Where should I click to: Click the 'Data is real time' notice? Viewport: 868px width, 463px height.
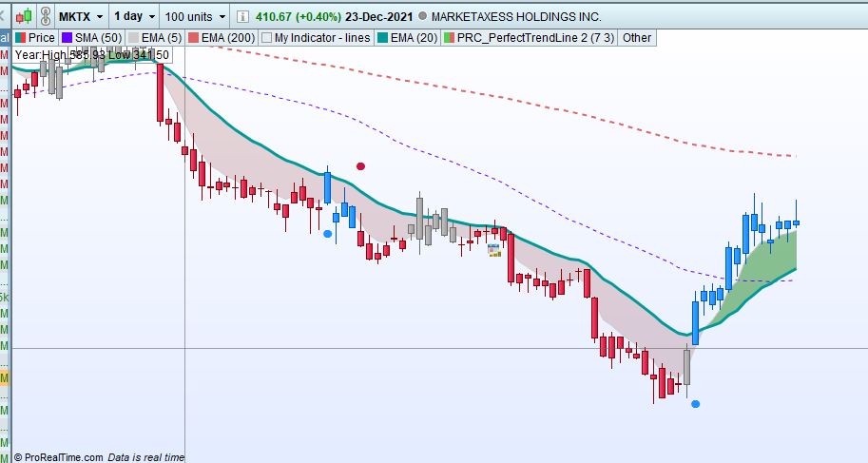[x=146, y=457]
